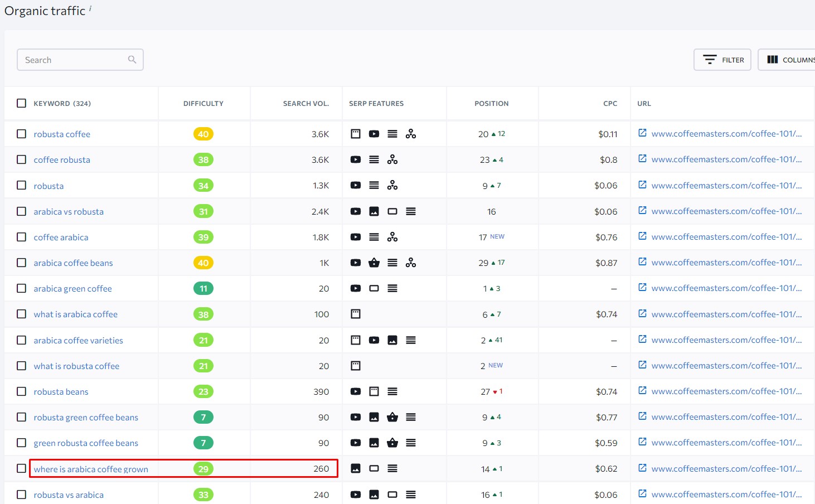The image size is (815, 504).
Task: Click difficulty badge 40 for robusta coffee
Action: pyautogui.click(x=203, y=134)
